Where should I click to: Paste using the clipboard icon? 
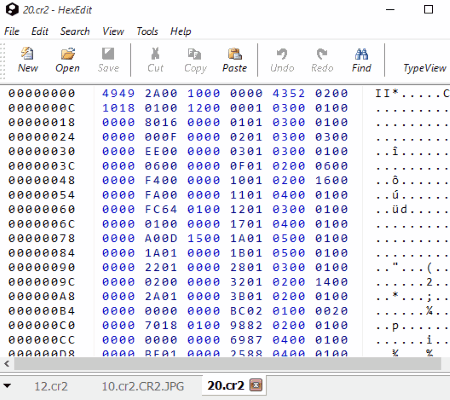click(x=235, y=53)
